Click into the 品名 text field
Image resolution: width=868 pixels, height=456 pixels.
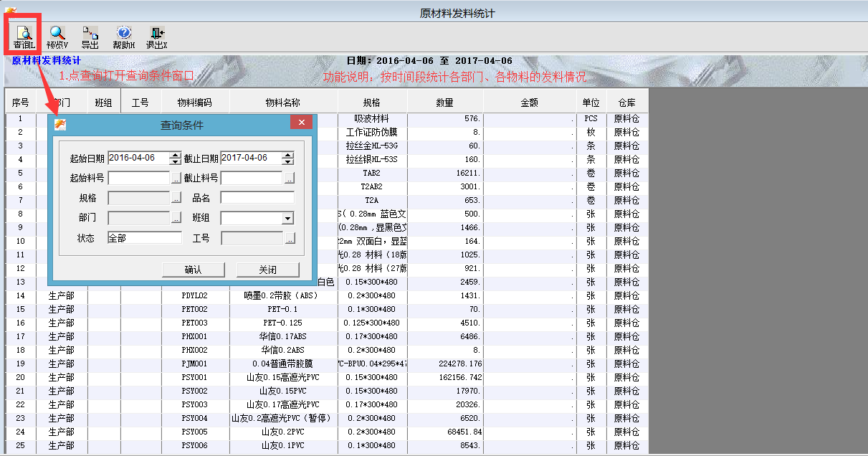coord(257,198)
